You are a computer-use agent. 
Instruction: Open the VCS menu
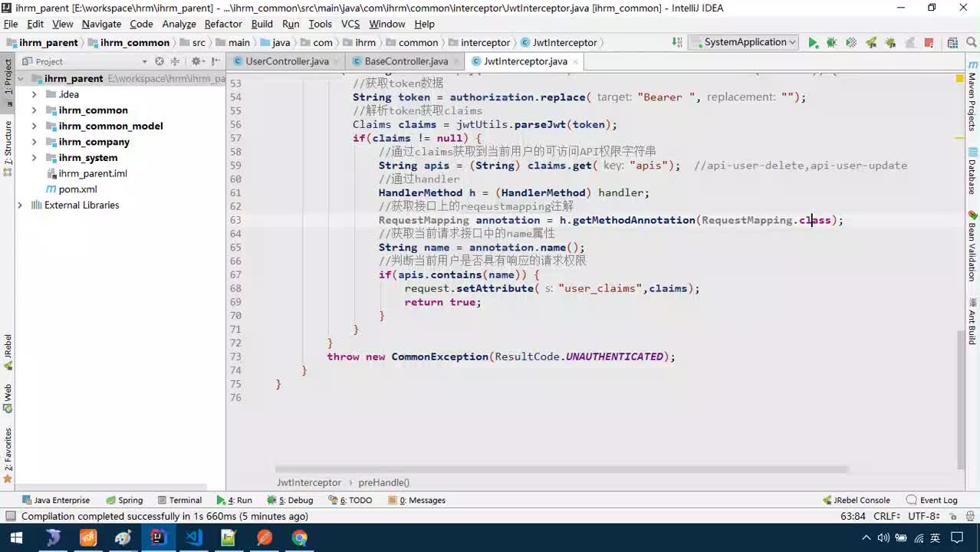pyautogui.click(x=350, y=24)
